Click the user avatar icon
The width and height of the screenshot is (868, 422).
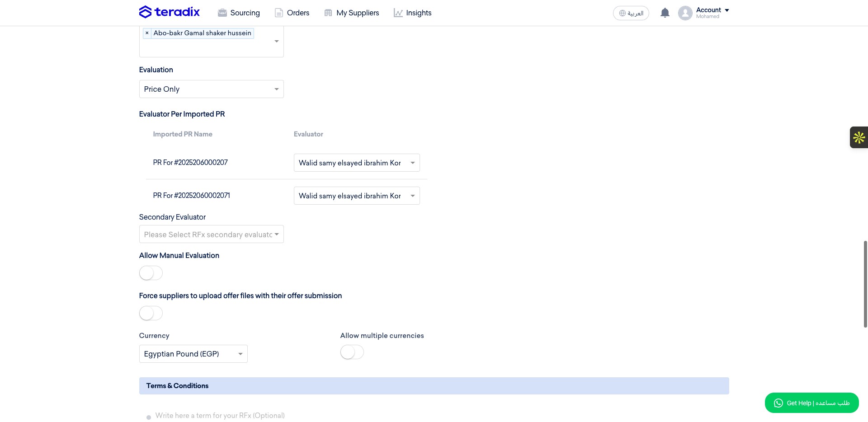(685, 13)
